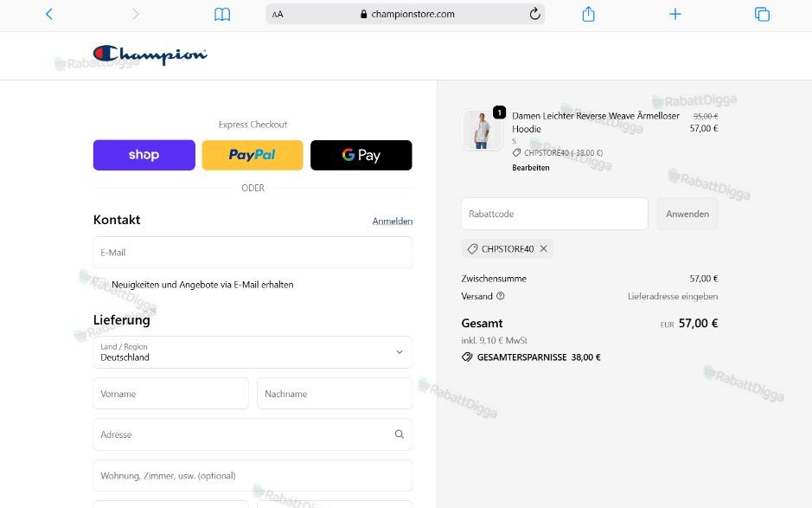
Task: Click the Zwischensumme label
Action: pos(494,279)
